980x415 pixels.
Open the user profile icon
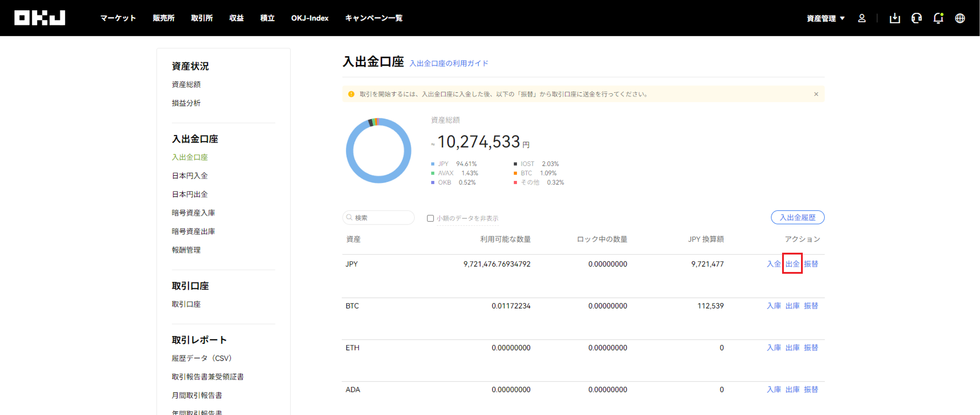[x=862, y=18]
